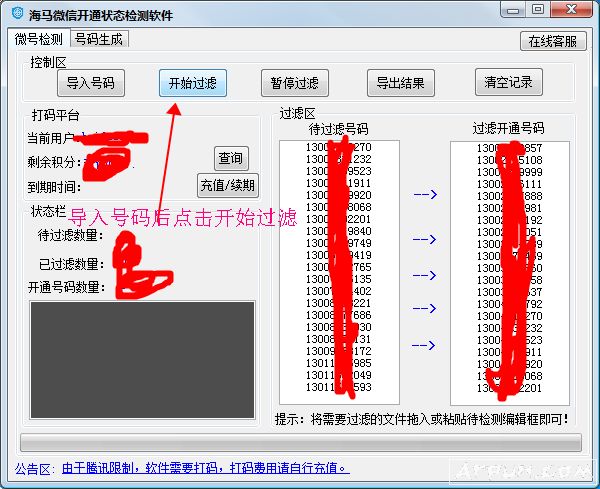Select the number ending 6111 in 过滤开通号码

coord(509,184)
